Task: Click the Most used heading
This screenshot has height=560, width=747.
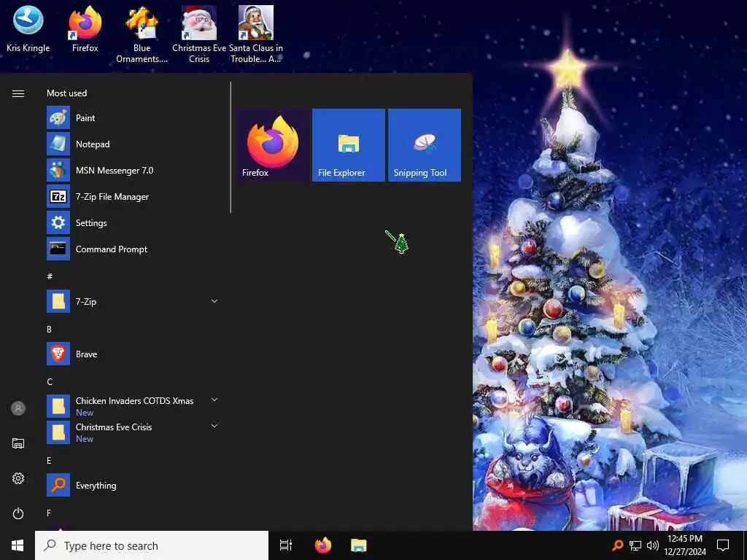Action: click(66, 93)
